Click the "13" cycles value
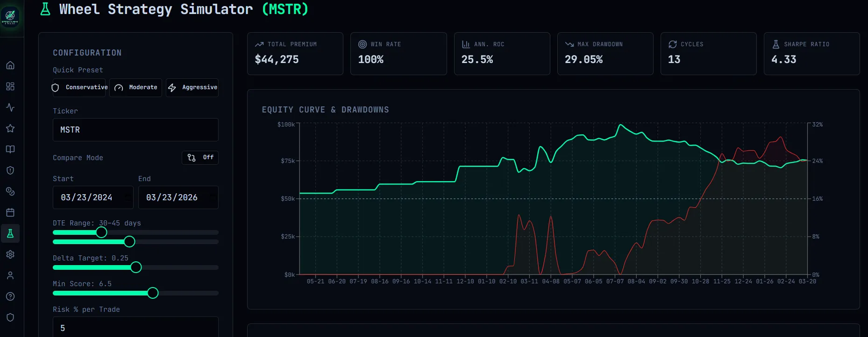This screenshot has height=337, width=868. click(x=674, y=60)
